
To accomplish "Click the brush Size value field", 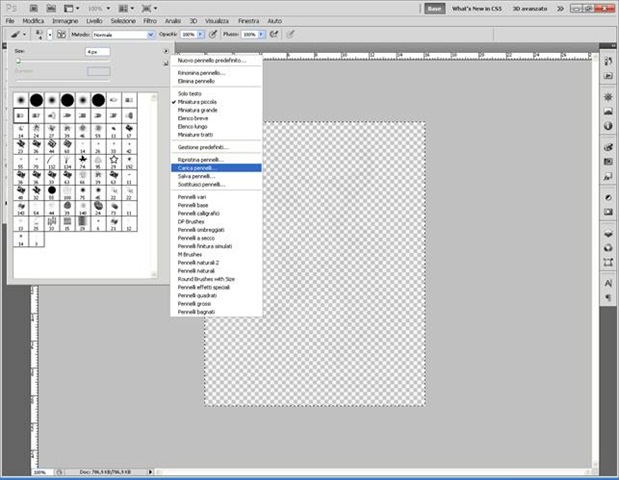I will [x=98, y=52].
